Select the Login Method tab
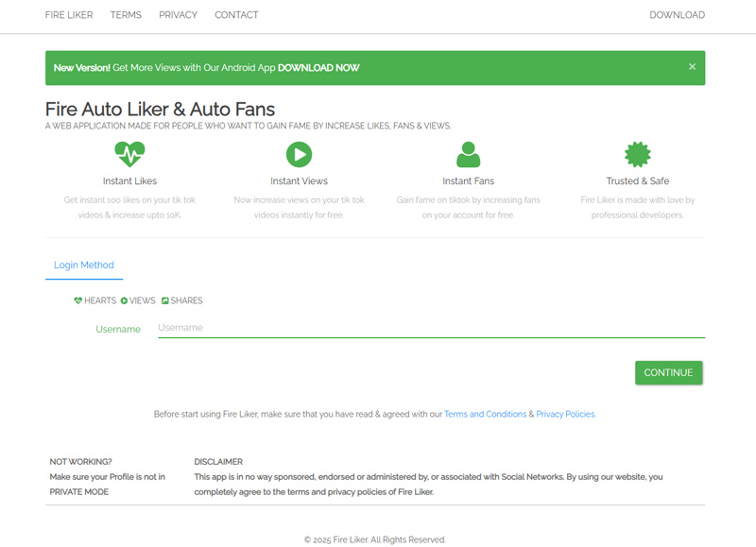 pyautogui.click(x=84, y=265)
